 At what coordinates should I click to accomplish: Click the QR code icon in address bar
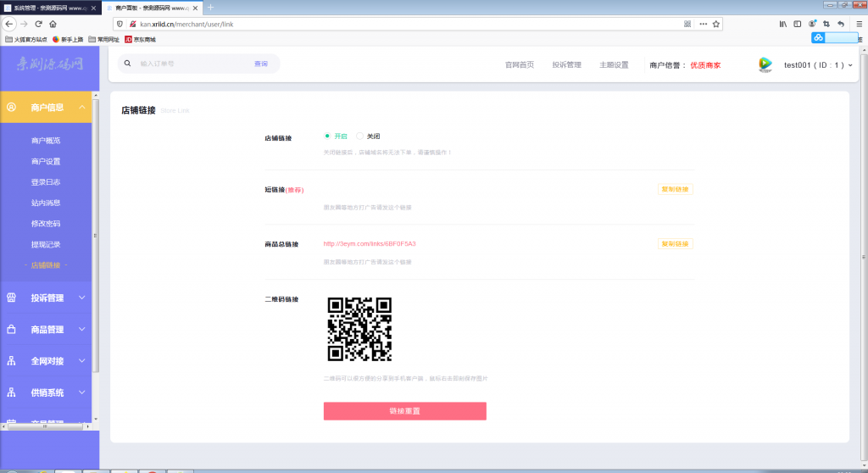point(687,24)
